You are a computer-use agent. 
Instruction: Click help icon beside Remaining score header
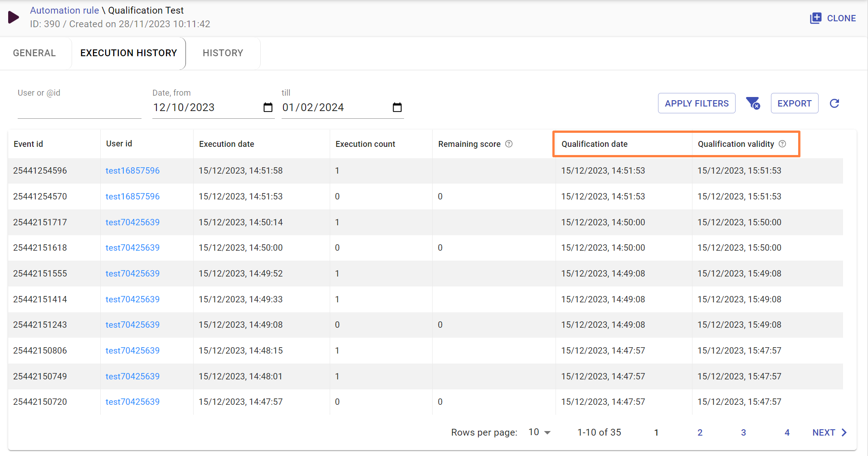pyautogui.click(x=509, y=144)
